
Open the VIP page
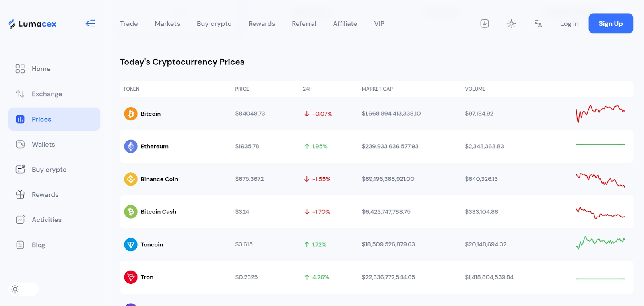tap(379, 23)
